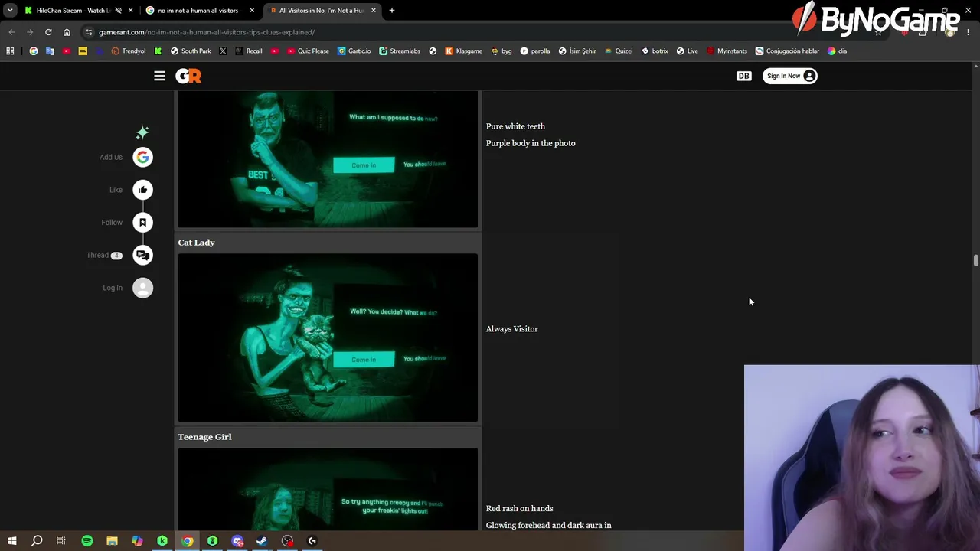This screenshot has height=551, width=980.
Task: Open the parolla bookmark
Action: click(x=534, y=51)
